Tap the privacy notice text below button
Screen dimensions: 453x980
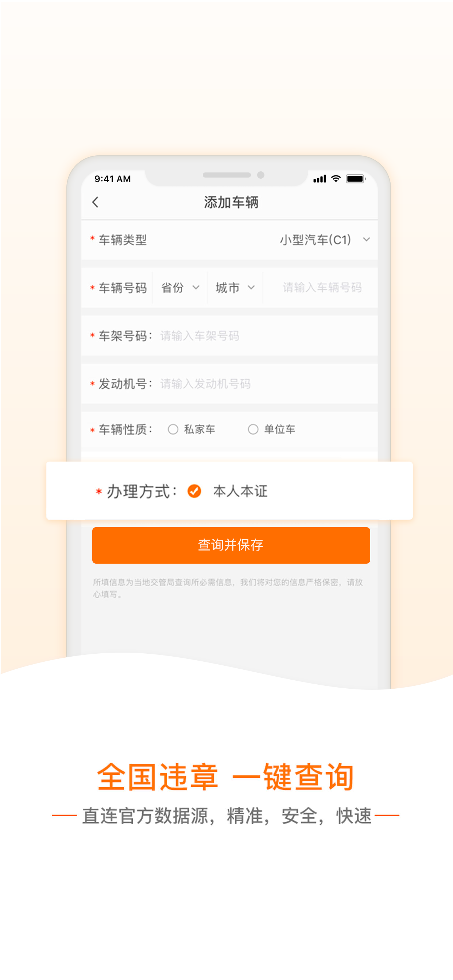click(228, 588)
